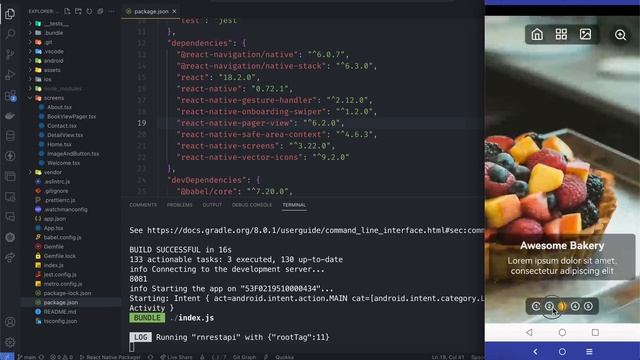This screenshot has width=640, height=360.
Task: Switch to the DEBUG CONSOLE panel tab
Action: tap(252, 205)
